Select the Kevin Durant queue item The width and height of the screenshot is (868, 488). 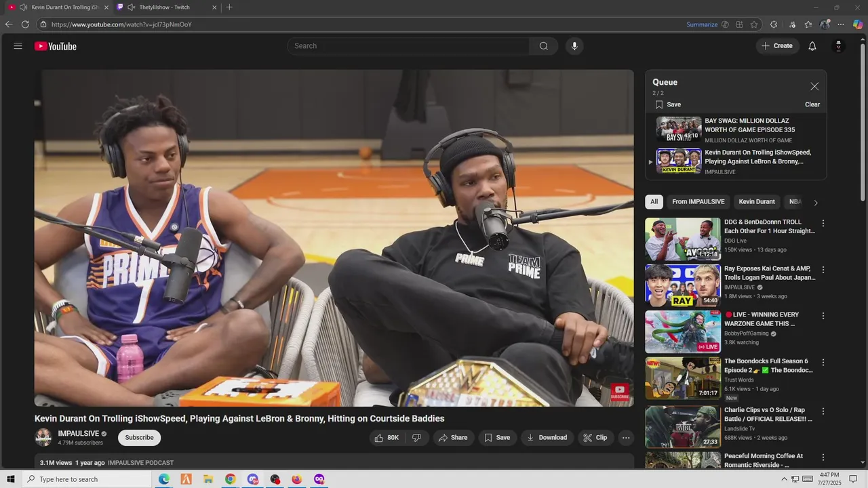pyautogui.click(x=736, y=162)
